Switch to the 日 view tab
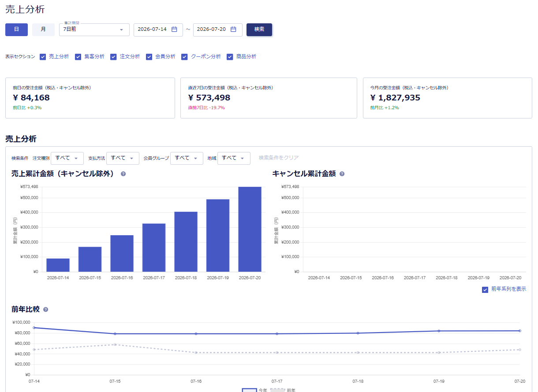538x392 pixels. [x=16, y=30]
